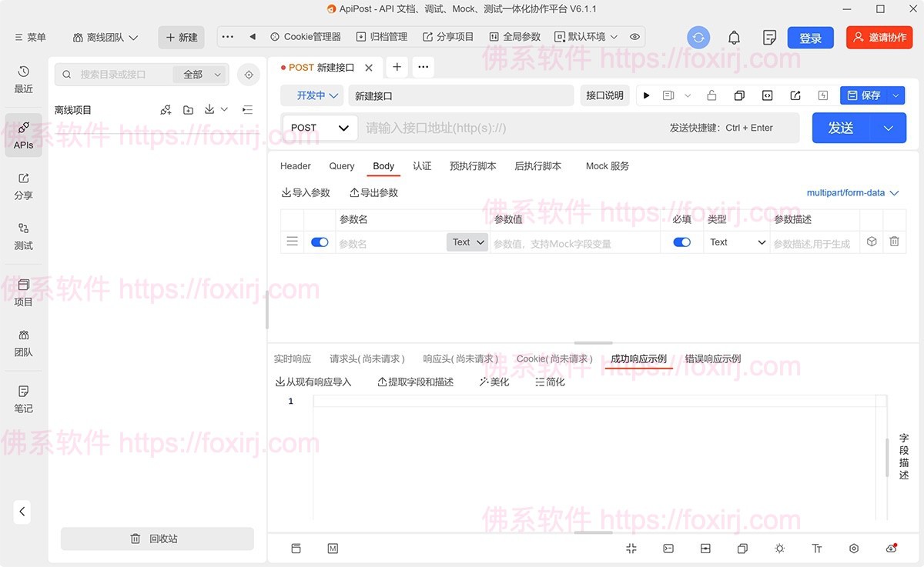Open the 测试 section in the sidebar
The width and height of the screenshot is (924, 567).
click(x=23, y=236)
